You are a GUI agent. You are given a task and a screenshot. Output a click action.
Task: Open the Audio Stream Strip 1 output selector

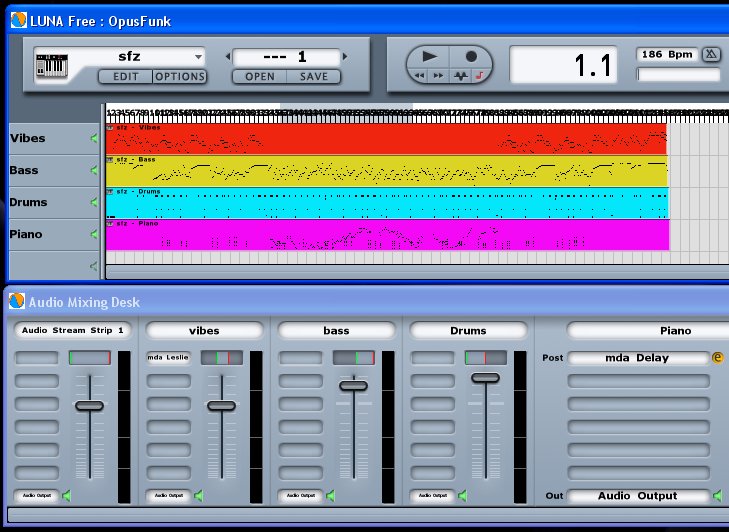(x=36, y=496)
